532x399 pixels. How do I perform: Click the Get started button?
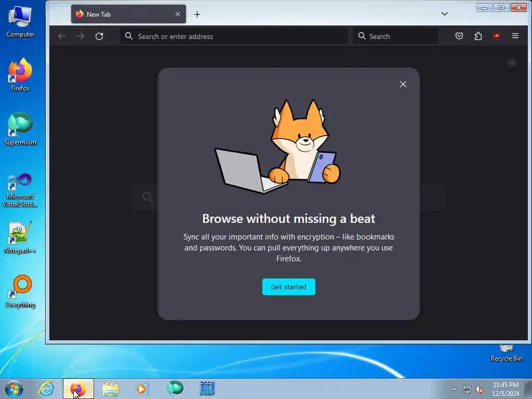288,287
